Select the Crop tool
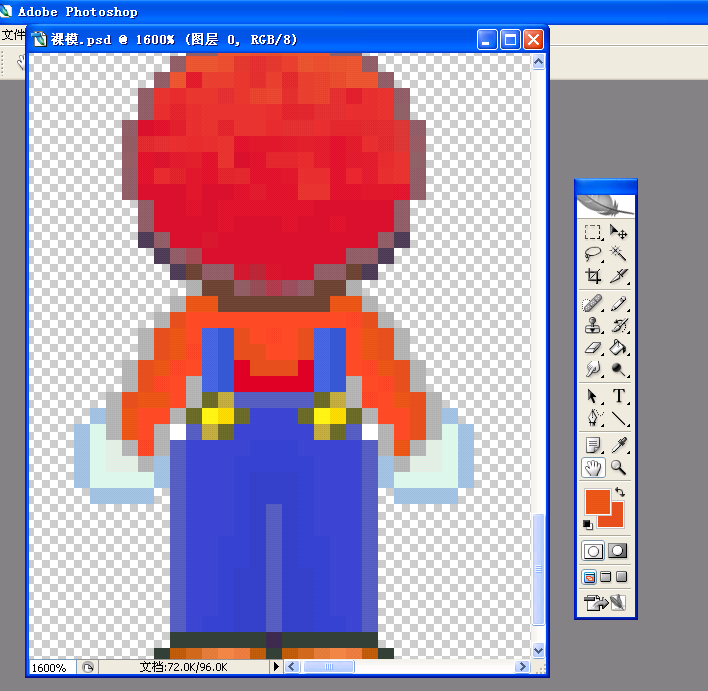 [592, 275]
